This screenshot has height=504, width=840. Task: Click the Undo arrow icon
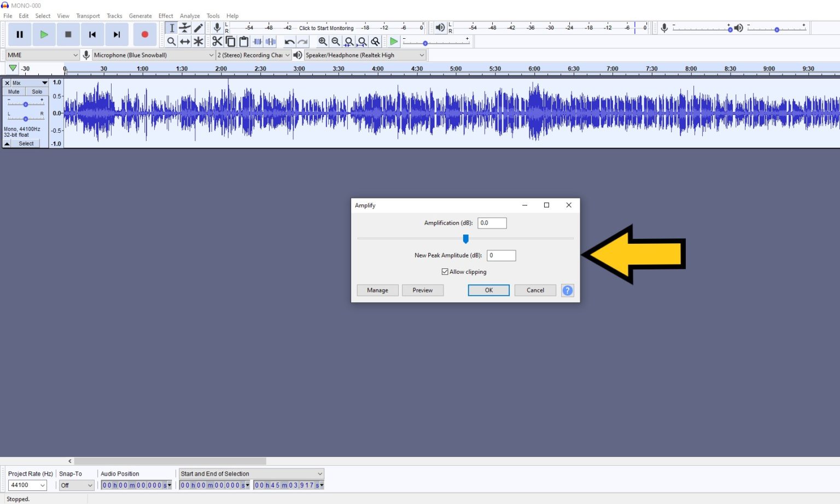[x=289, y=41]
